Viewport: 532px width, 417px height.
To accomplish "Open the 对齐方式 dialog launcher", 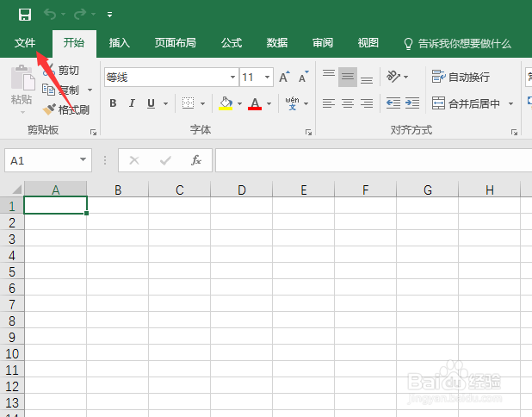I will [515, 133].
